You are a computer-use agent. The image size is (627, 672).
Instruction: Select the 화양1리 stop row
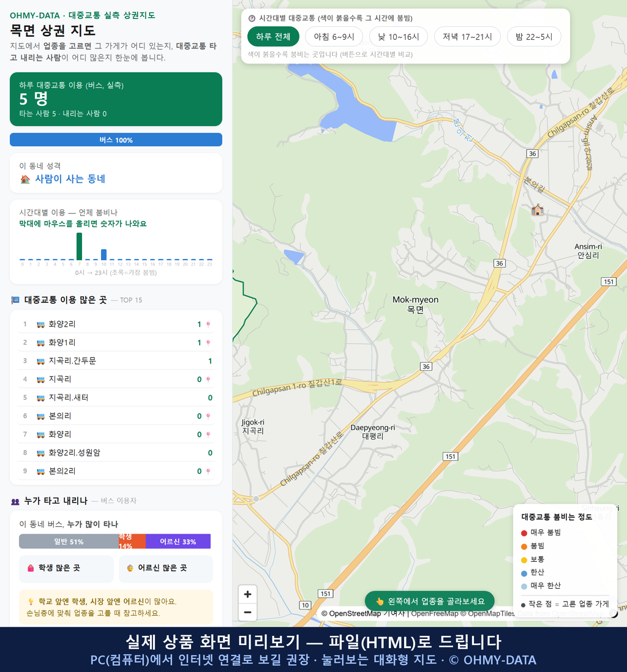116,343
